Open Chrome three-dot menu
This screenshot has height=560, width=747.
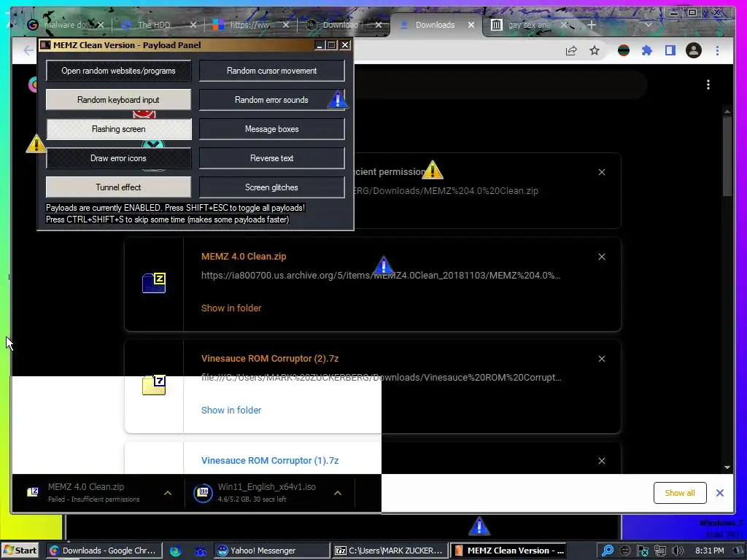(x=717, y=50)
